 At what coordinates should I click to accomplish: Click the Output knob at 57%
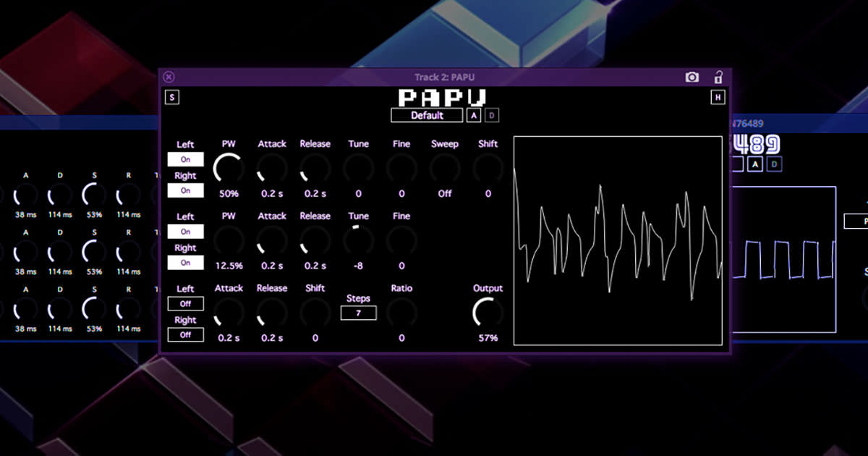tap(488, 313)
